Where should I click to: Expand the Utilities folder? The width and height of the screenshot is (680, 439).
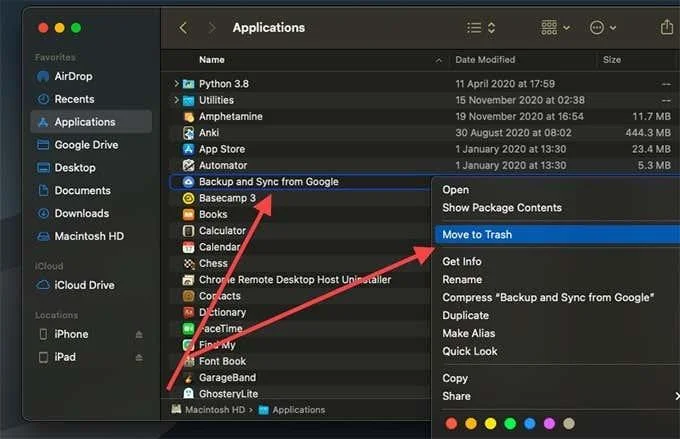(x=176, y=100)
